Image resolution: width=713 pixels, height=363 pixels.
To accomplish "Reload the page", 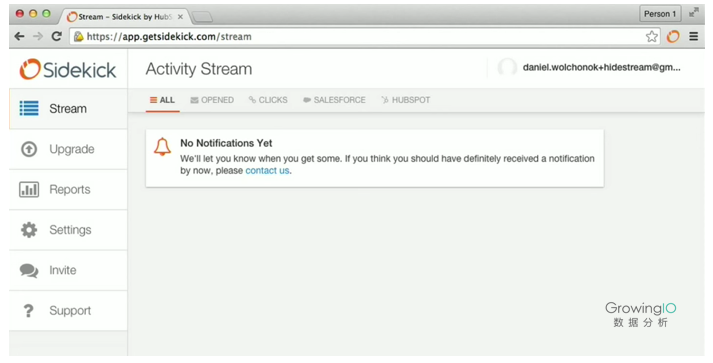I will pyautogui.click(x=56, y=36).
